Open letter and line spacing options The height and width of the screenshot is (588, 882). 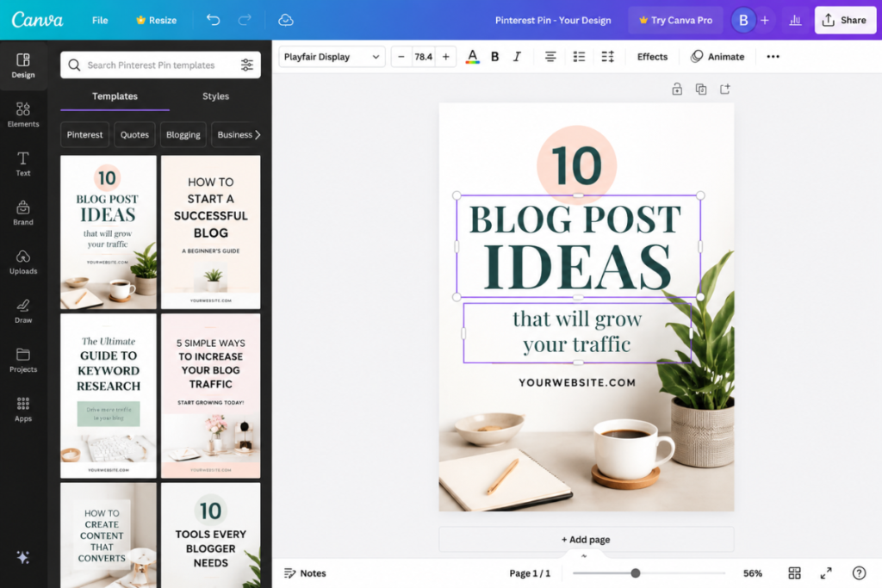pyautogui.click(x=607, y=57)
